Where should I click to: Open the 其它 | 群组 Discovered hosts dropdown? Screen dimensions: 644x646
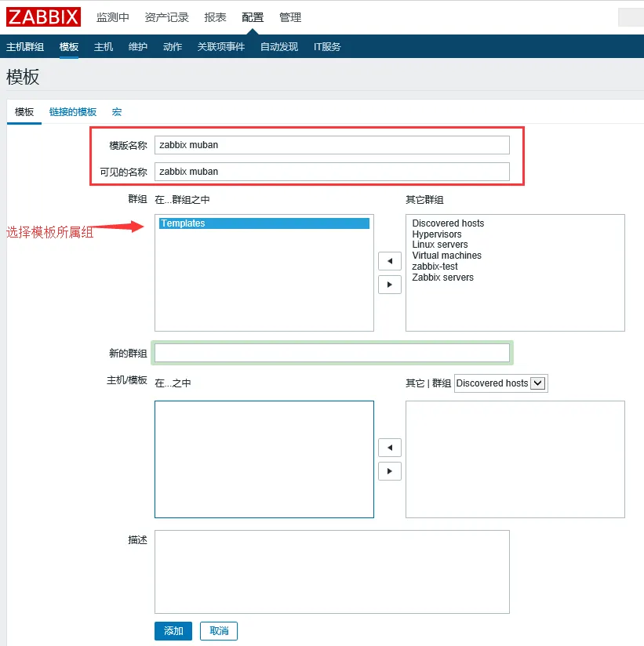[x=501, y=383]
